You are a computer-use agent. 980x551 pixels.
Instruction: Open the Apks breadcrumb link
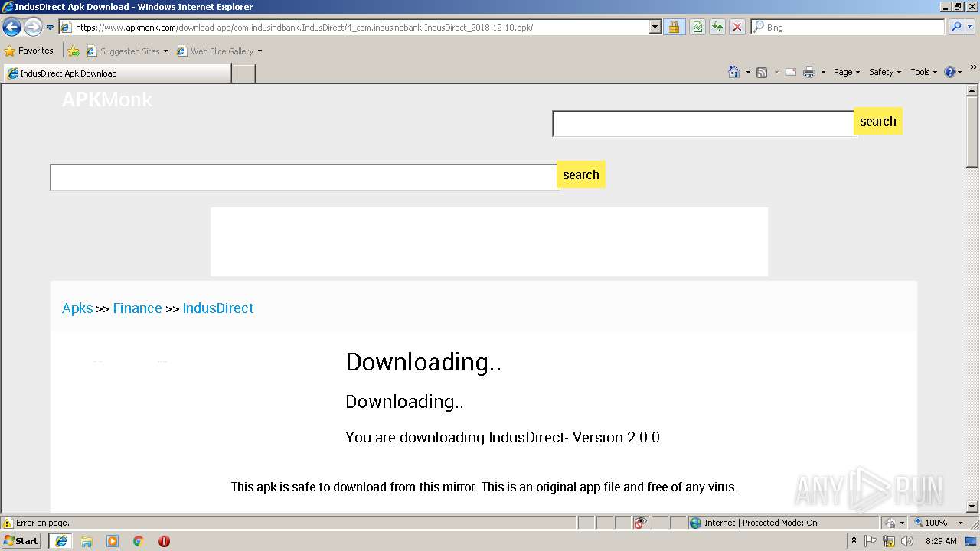coord(77,308)
